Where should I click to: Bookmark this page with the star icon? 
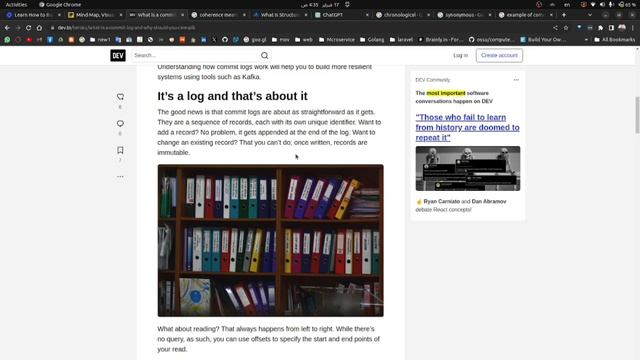(x=566, y=28)
